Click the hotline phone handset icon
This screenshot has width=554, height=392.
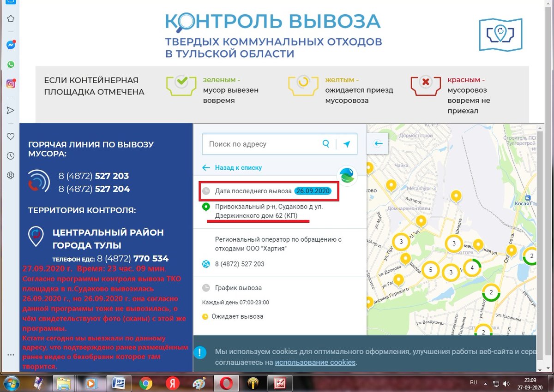(39, 181)
